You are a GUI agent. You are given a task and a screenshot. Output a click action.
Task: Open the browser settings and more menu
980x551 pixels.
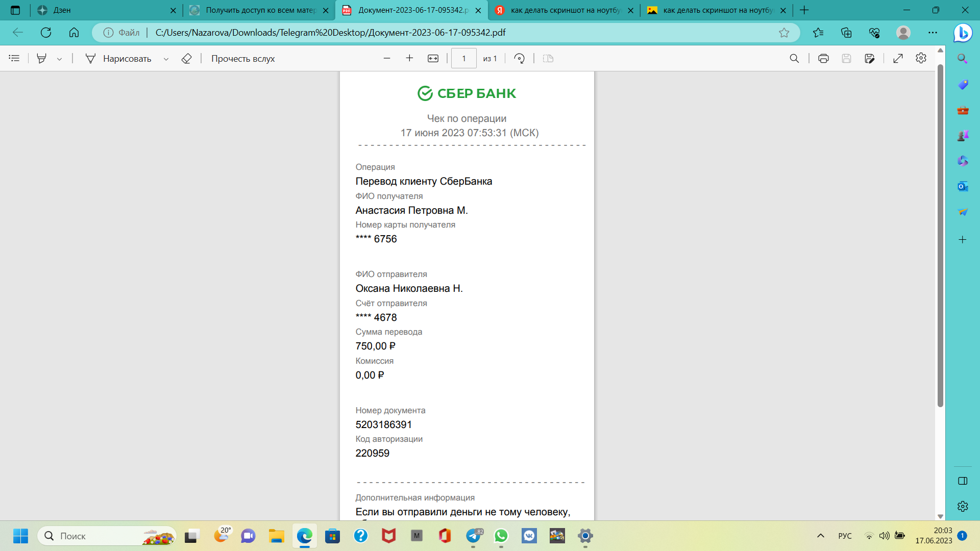point(933,33)
